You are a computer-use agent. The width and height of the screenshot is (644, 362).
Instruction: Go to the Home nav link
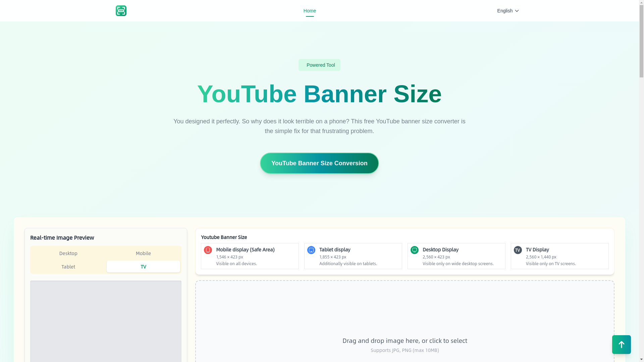pos(310,11)
